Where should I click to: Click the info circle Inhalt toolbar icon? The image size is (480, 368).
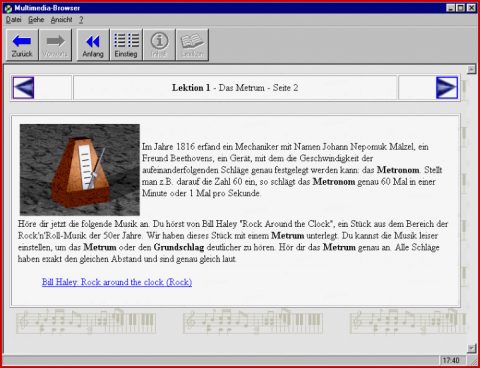[159, 45]
